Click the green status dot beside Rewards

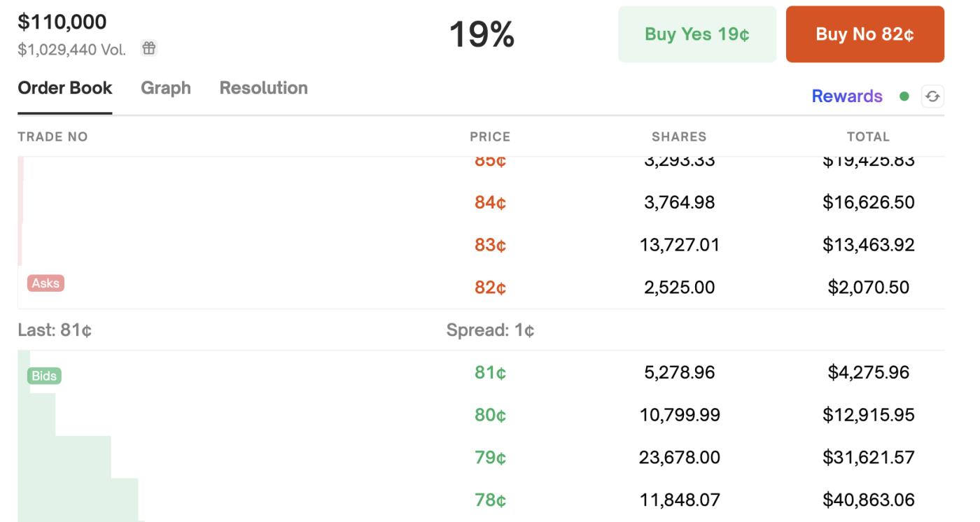click(x=906, y=97)
